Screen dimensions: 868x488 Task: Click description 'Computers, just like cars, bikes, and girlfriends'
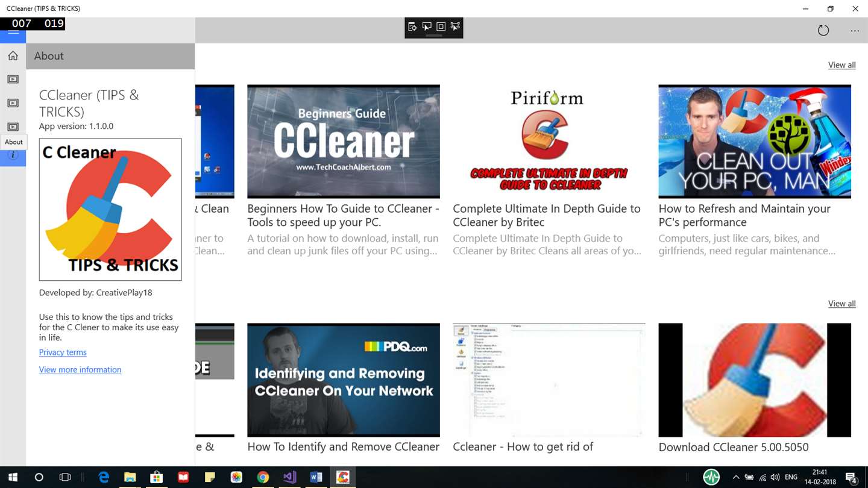pyautogui.click(x=747, y=245)
